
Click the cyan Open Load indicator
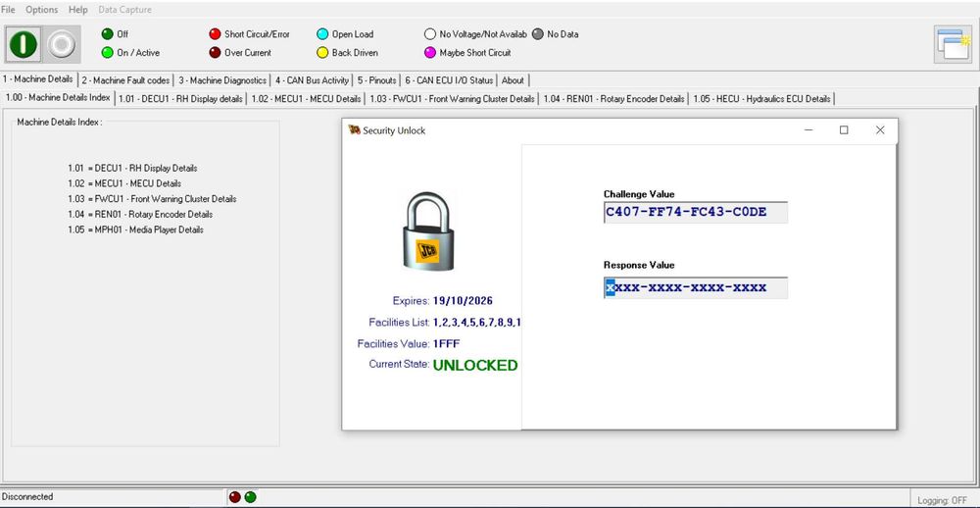coord(322,34)
